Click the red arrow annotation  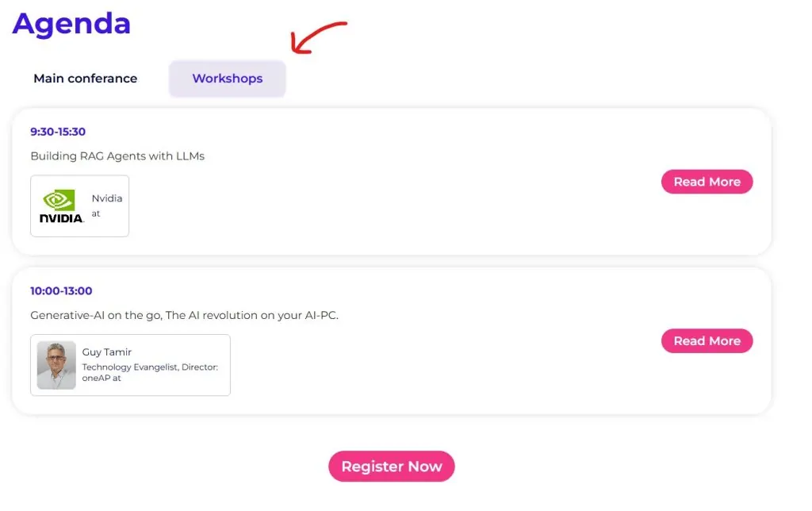click(x=318, y=37)
